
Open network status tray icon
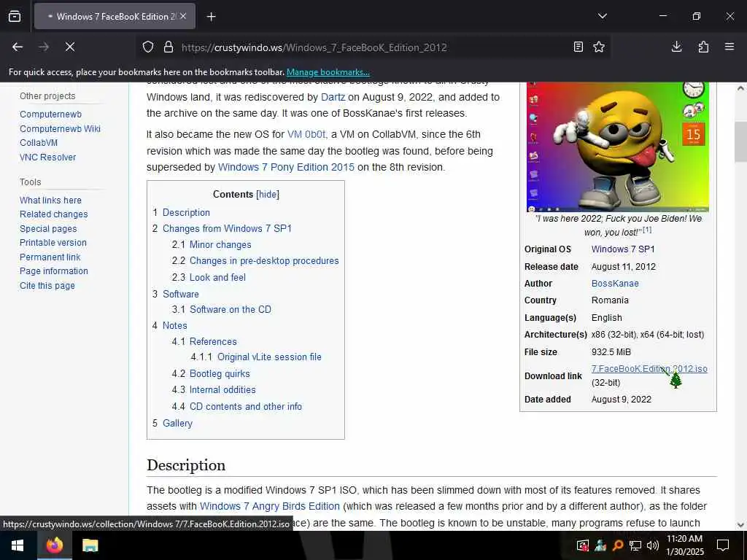(635, 545)
